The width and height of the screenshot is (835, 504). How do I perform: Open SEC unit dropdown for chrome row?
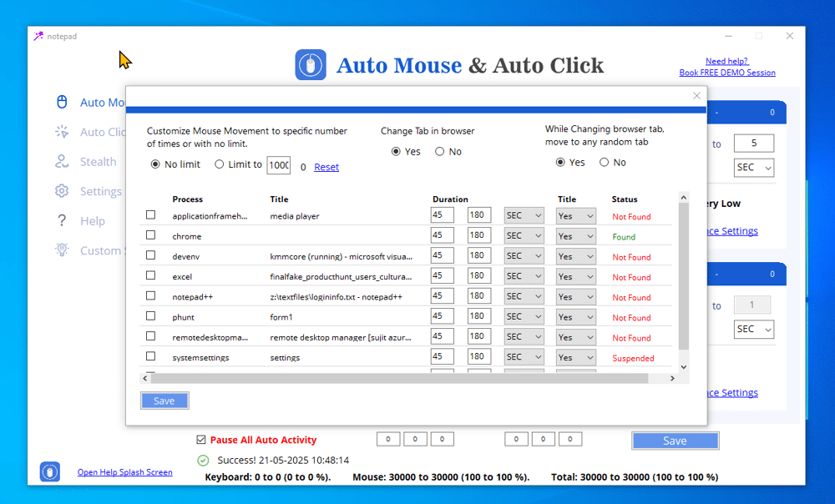click(524, 236)
